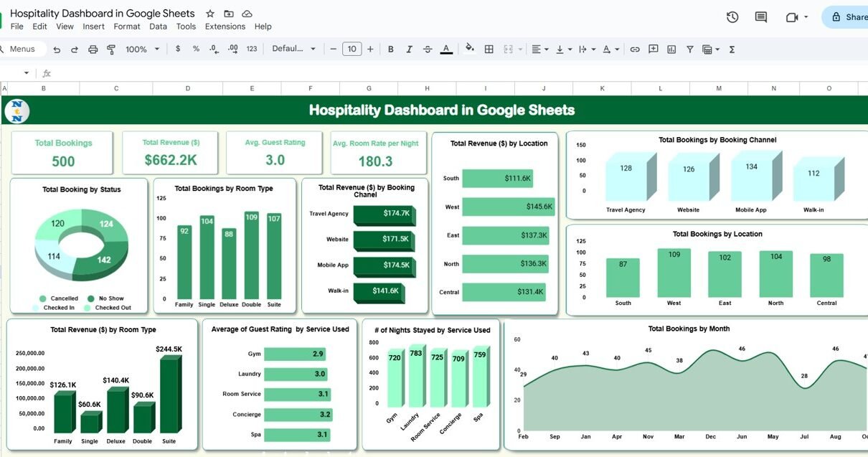Select the paint format tool
This screenshot has height=457, width=868.
pyautogui.click(x=111, y=50)
